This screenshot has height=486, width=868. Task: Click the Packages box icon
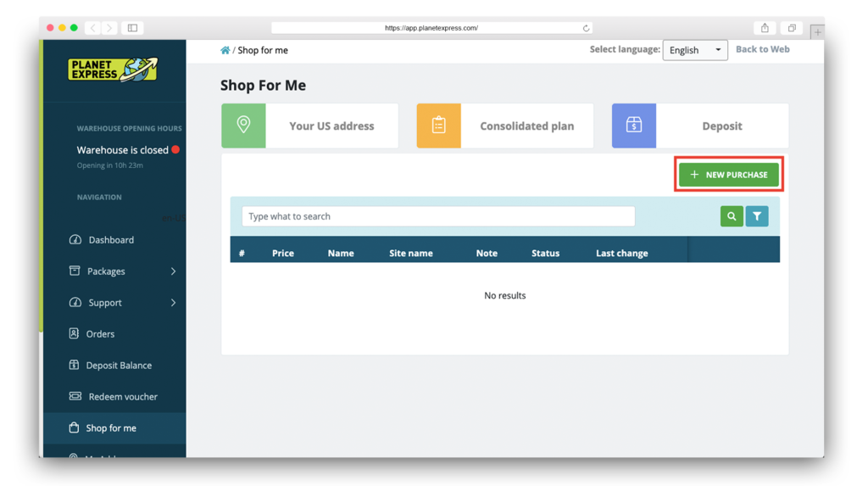[x=75, y=271]
